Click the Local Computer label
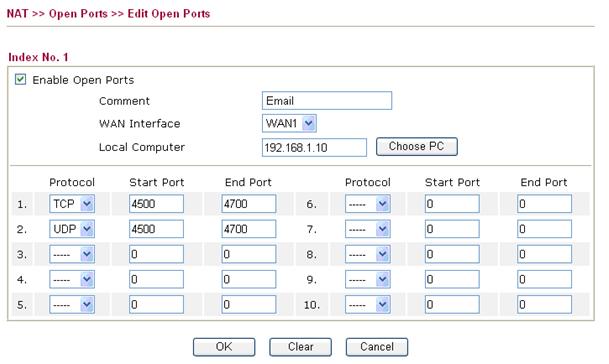Viewport: 609px width, 364px height. click(x=142, y=147)
